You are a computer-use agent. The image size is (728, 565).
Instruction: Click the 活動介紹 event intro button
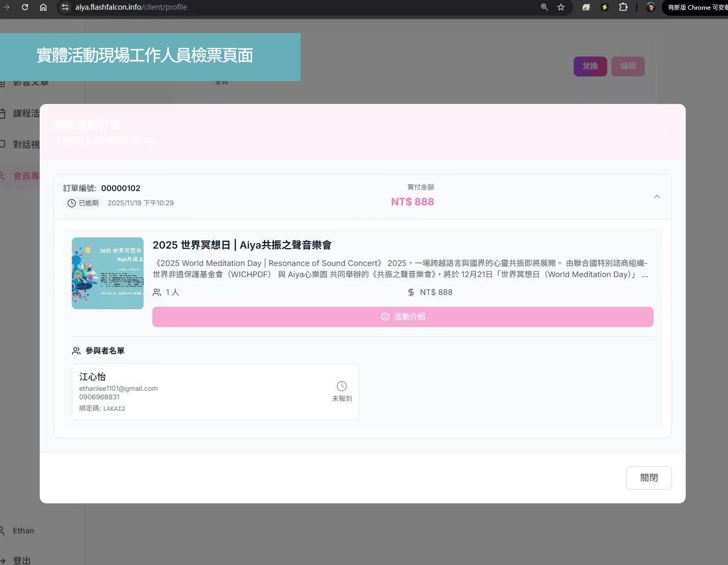point(402,317)
